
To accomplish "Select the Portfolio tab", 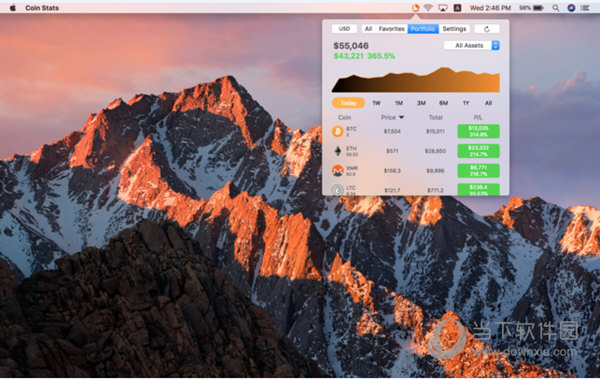I will coord(423,29).
